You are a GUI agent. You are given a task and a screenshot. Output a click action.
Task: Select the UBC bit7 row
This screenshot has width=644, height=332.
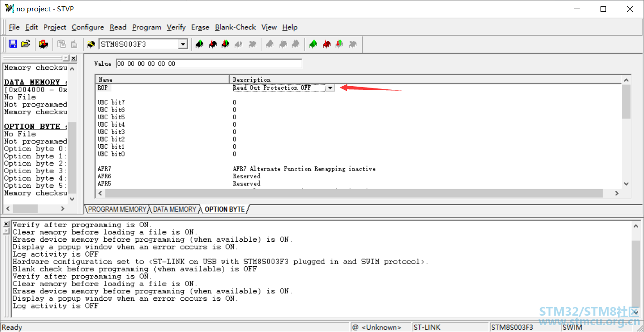[x=111, y=102]
